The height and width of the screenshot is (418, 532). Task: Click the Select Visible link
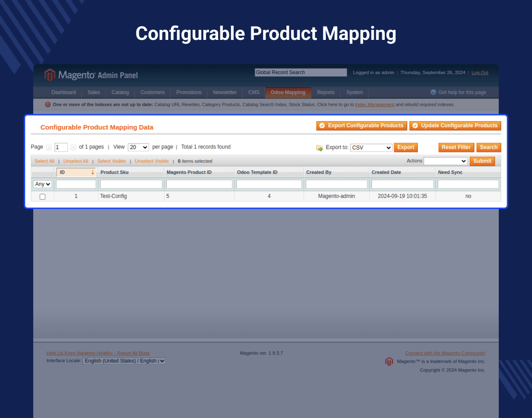111,161
